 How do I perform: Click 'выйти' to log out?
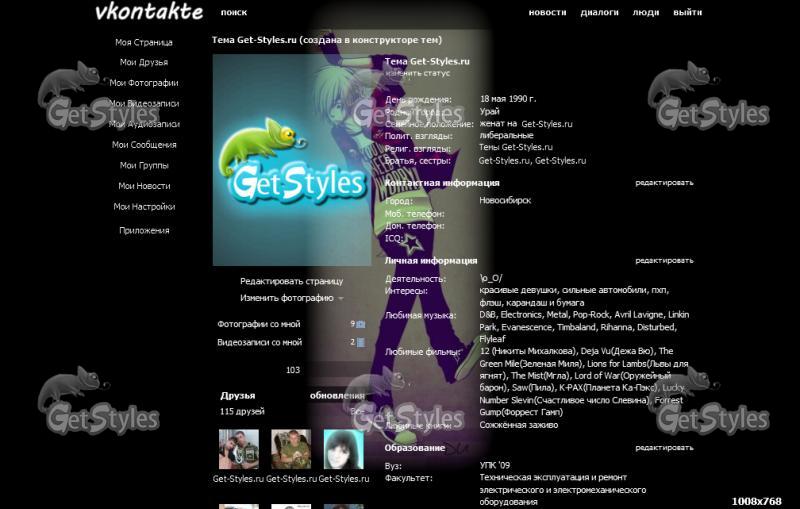[687, 13]
